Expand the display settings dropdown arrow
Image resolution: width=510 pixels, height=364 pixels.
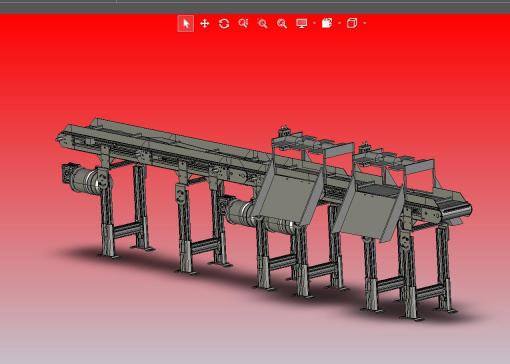[314, 23]
